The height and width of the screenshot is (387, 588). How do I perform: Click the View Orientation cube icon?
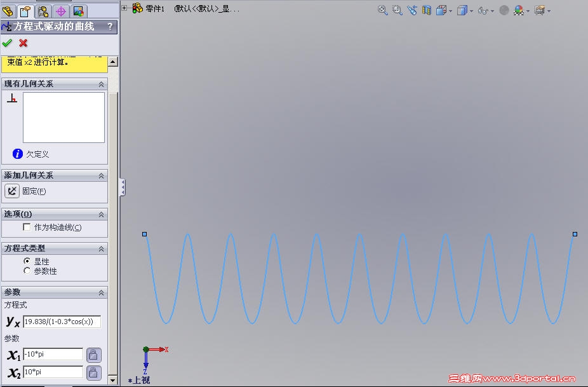click(x=441, y=10)
